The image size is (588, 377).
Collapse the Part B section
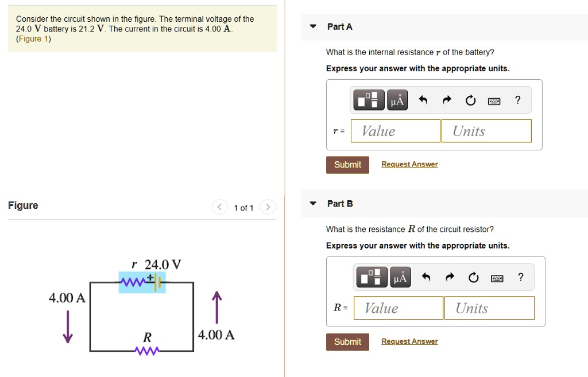[312, 203]
